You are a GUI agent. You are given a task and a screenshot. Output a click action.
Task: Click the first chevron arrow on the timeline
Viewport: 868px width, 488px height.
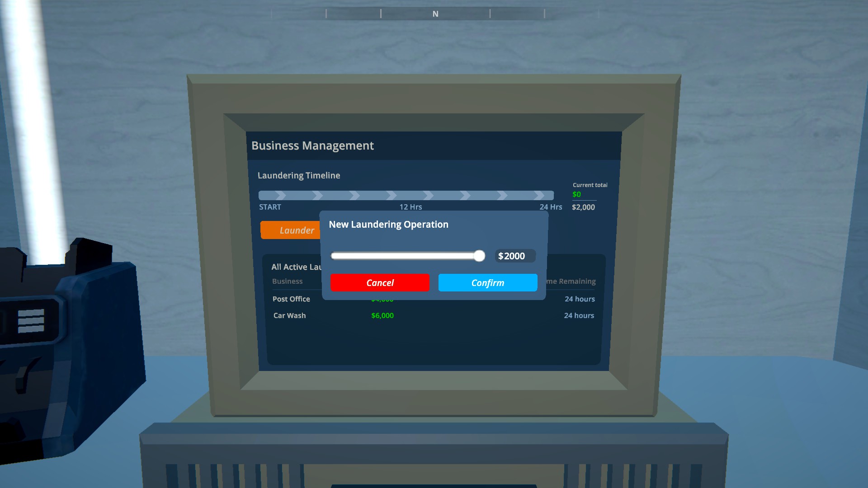point(281,195)
